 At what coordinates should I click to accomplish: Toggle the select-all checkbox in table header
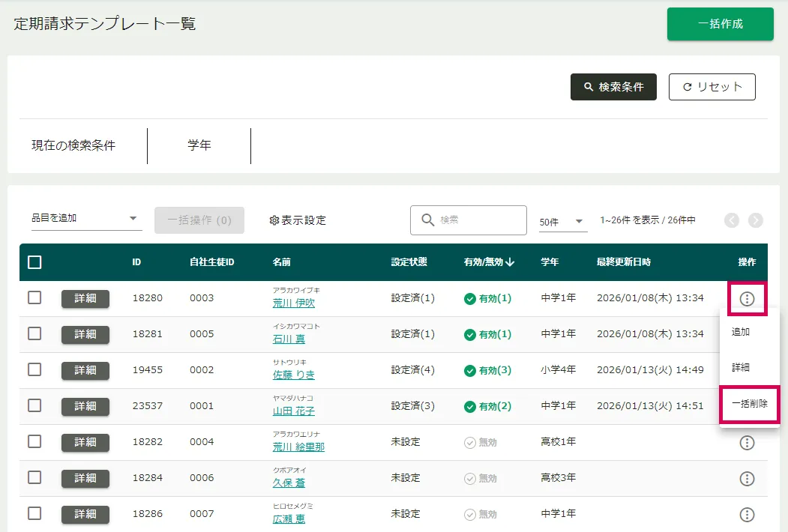pyautogui.click(x=34, y=262)
